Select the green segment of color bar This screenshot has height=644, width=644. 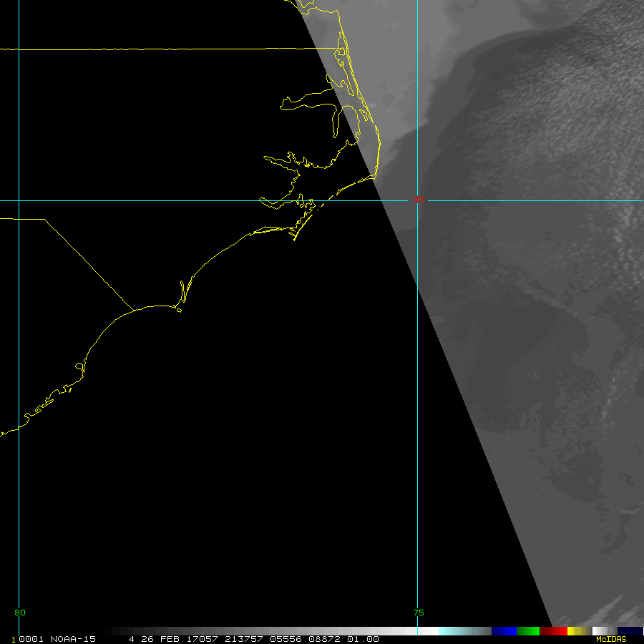528,631
